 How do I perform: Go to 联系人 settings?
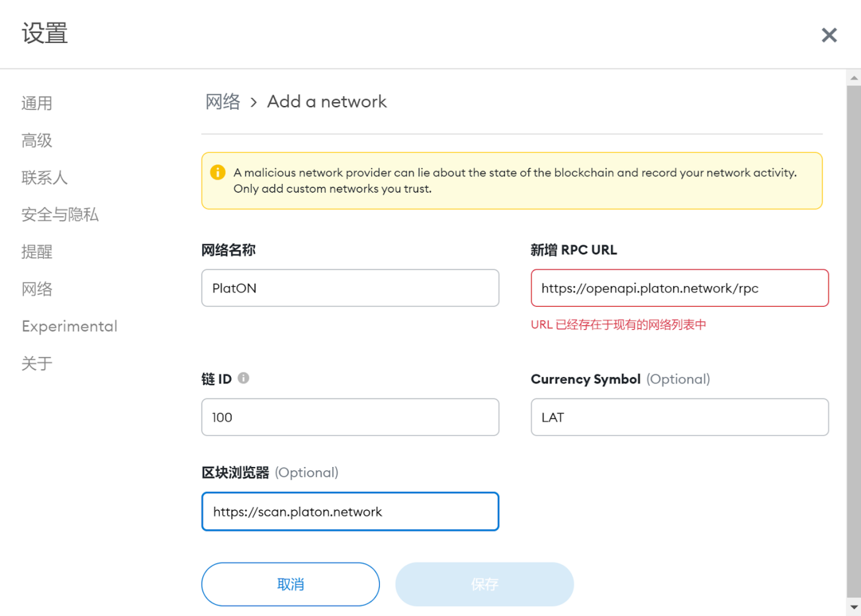(x=44, y=178)
